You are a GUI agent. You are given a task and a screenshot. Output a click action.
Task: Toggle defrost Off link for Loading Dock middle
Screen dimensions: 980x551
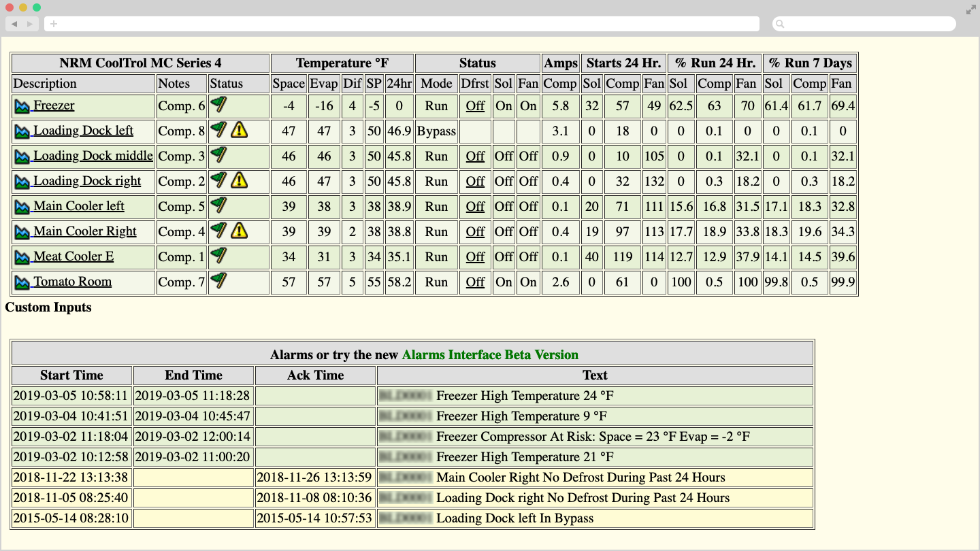tap(475, 156)
